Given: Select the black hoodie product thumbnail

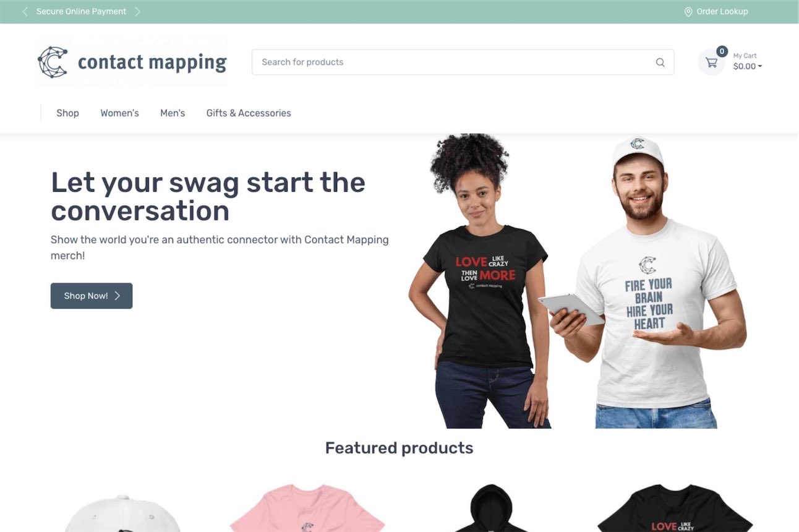Looking at the screenshot, I should (x=491, y=508).
